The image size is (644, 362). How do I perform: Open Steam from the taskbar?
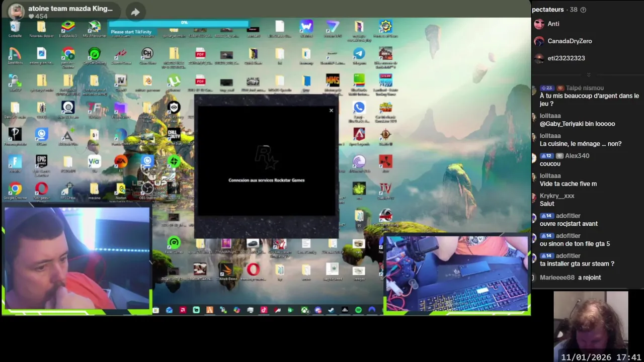(x=331, y=310)
